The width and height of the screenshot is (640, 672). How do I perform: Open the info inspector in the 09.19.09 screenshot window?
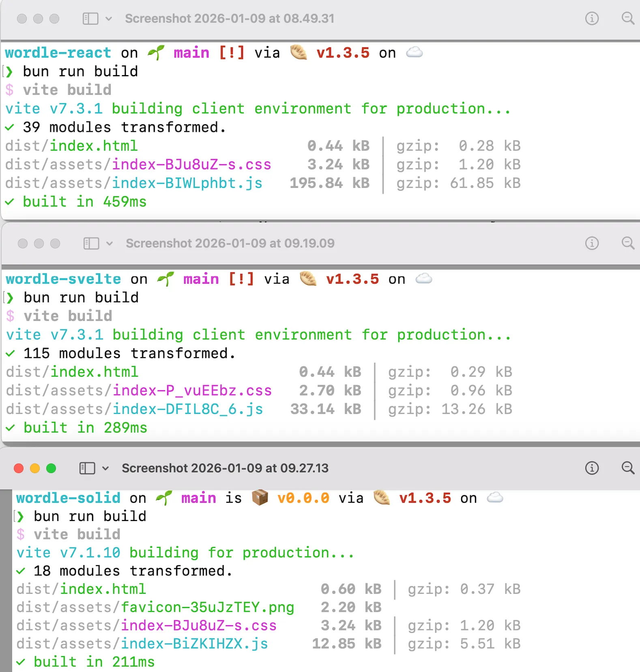592,243
